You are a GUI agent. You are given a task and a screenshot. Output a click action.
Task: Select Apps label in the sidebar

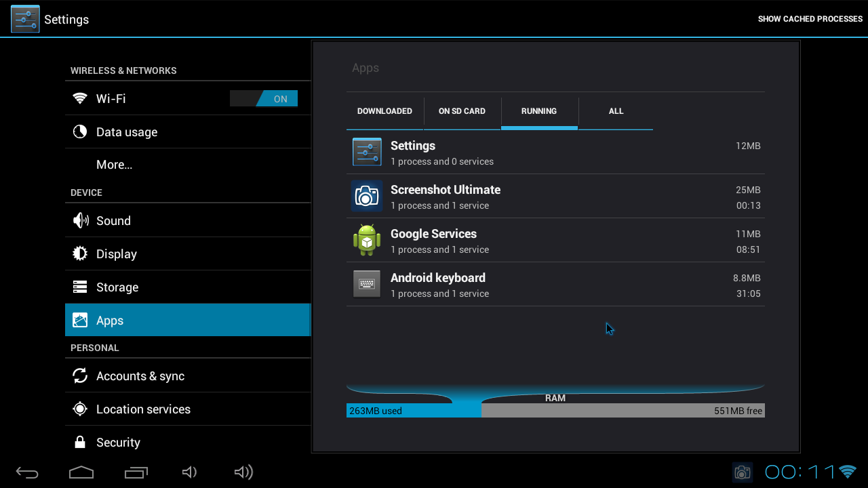coord(110,321)
